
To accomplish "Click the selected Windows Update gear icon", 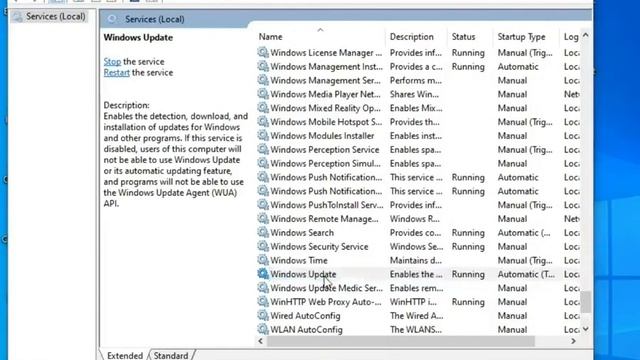I will tap(263, 274).
